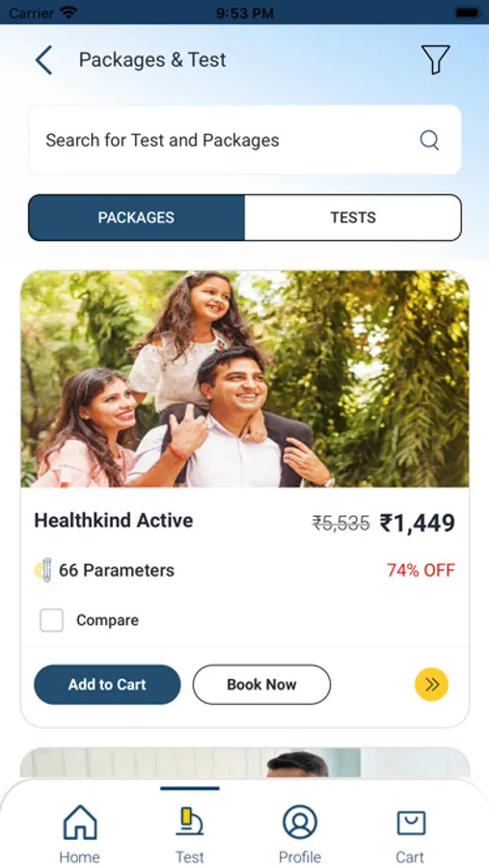The height and width of the screenshot is (868, 489).
Task: Tick the Compare checkbox
Action: 51,620
